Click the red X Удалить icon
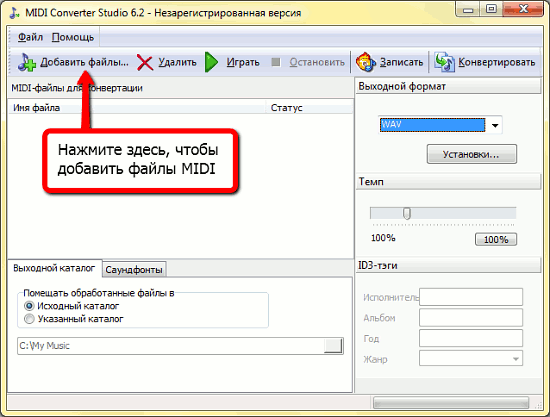The image size is (550, 417). [145, 63]
